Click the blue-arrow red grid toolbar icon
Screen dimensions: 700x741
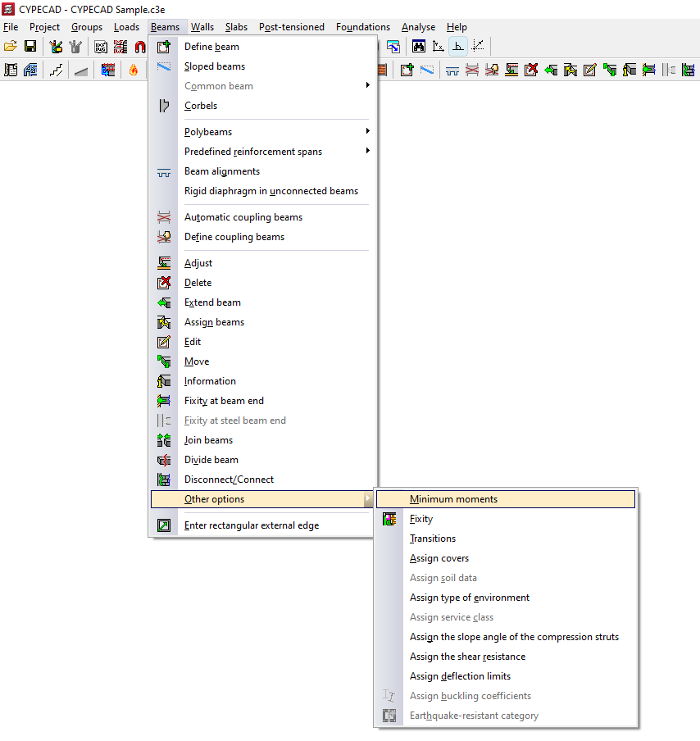(108, 70)
